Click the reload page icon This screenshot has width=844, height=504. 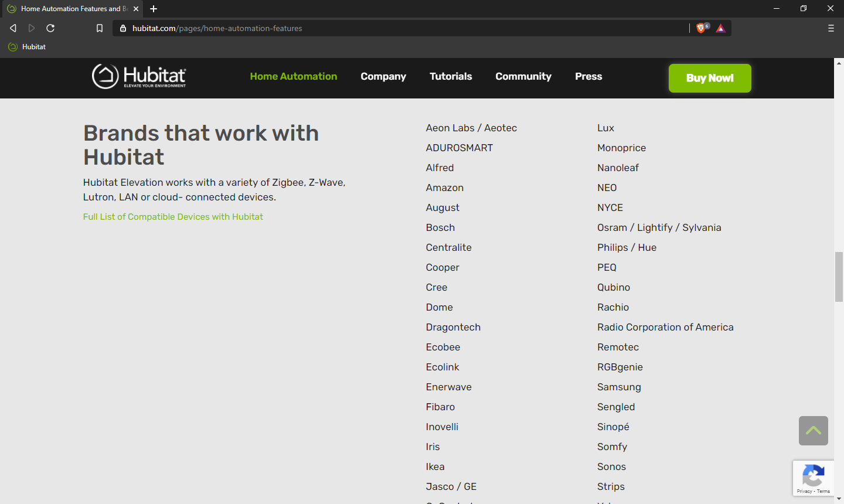(x=50, y=28)
